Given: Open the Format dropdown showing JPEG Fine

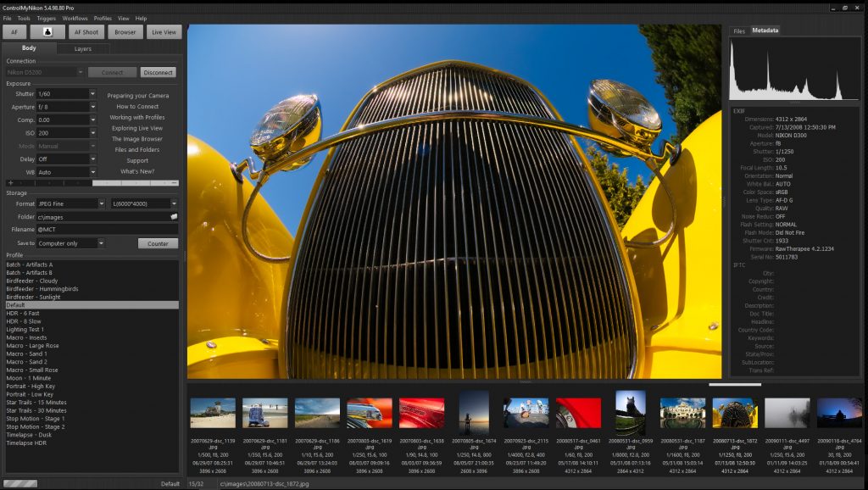Looking at the screenshot, I should [x=70, y=203].
